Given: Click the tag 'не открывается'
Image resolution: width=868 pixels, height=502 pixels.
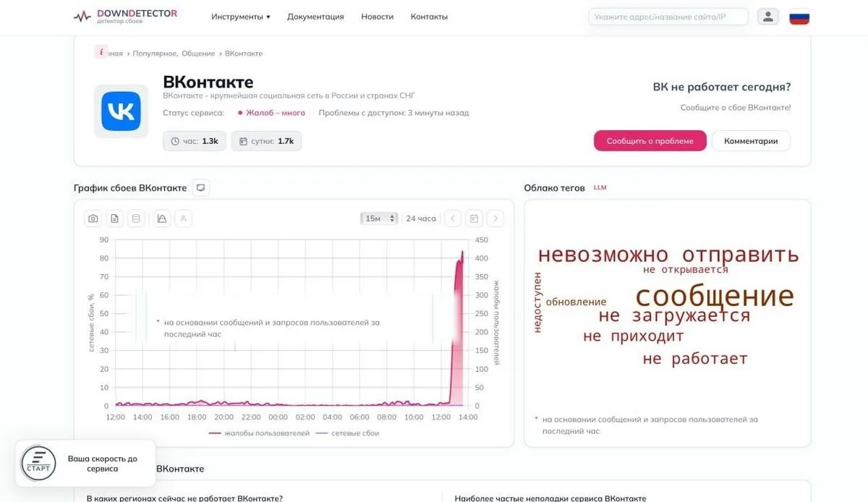Looking at the screenshot, I should tap(686, 270).
